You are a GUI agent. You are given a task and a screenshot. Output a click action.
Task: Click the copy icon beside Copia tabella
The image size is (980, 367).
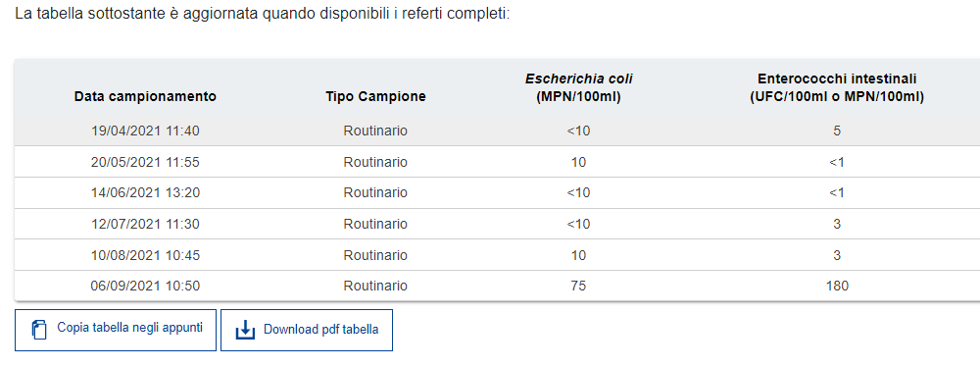point(39,330)
